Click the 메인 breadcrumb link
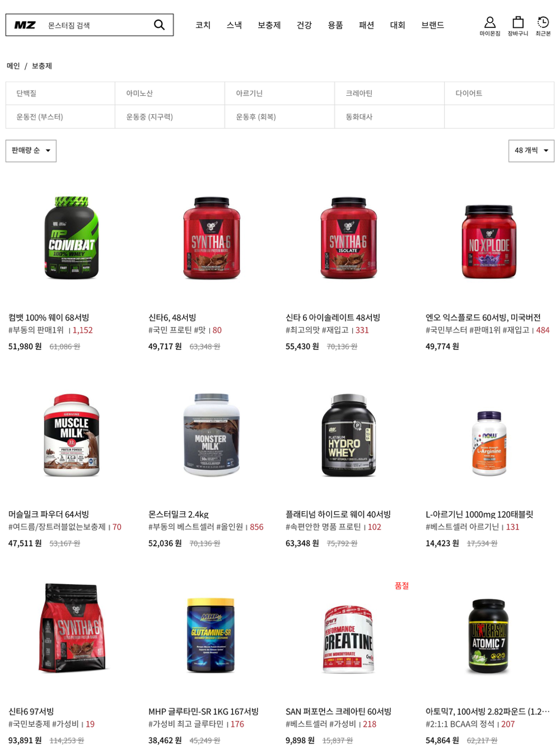The height and width of the screenshot is (747, 560). click(x=13, y=66)
